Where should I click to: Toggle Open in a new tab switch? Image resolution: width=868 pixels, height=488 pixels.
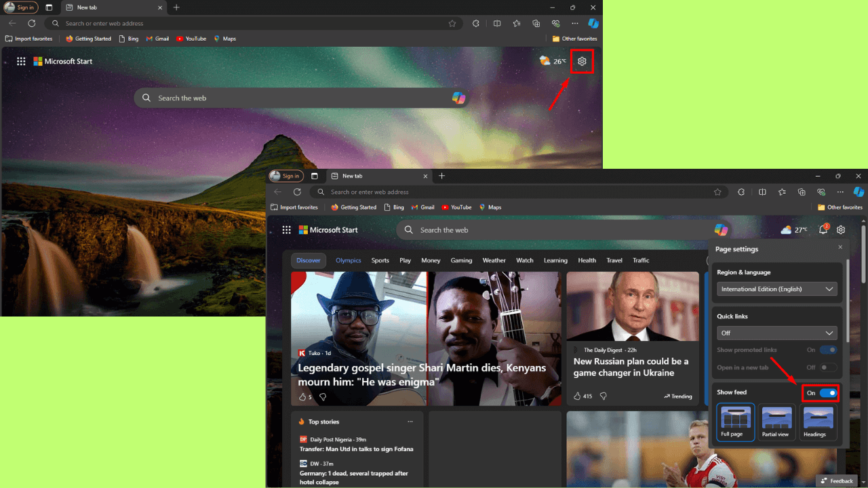coord(828,367)
